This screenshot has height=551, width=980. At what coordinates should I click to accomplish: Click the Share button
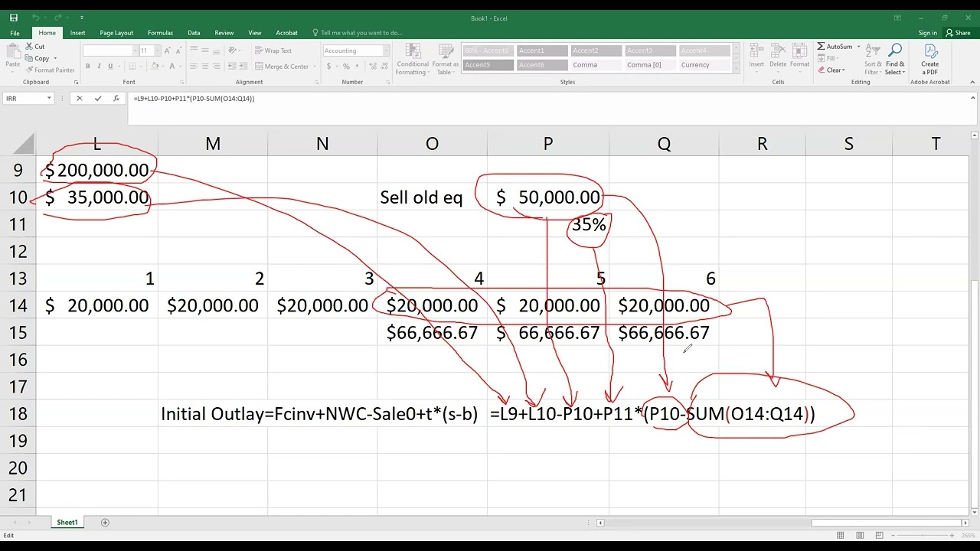coord(959,33)
